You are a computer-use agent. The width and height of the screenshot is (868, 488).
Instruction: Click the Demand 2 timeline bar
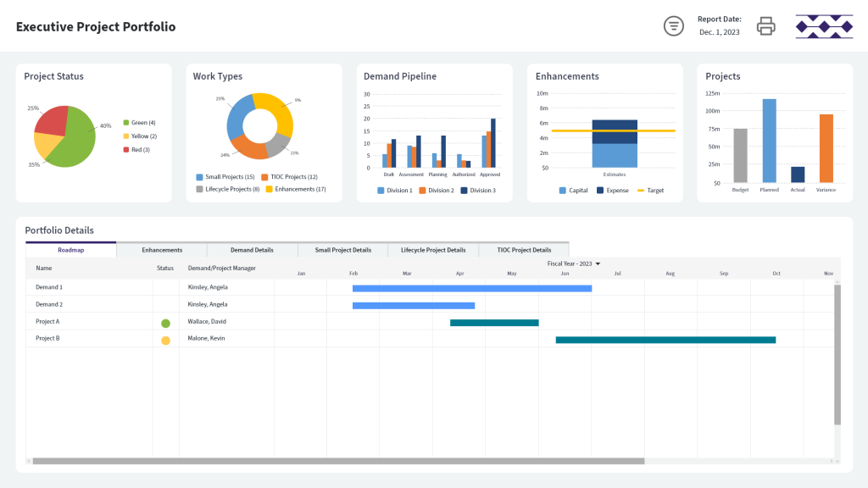coord(413,305)
